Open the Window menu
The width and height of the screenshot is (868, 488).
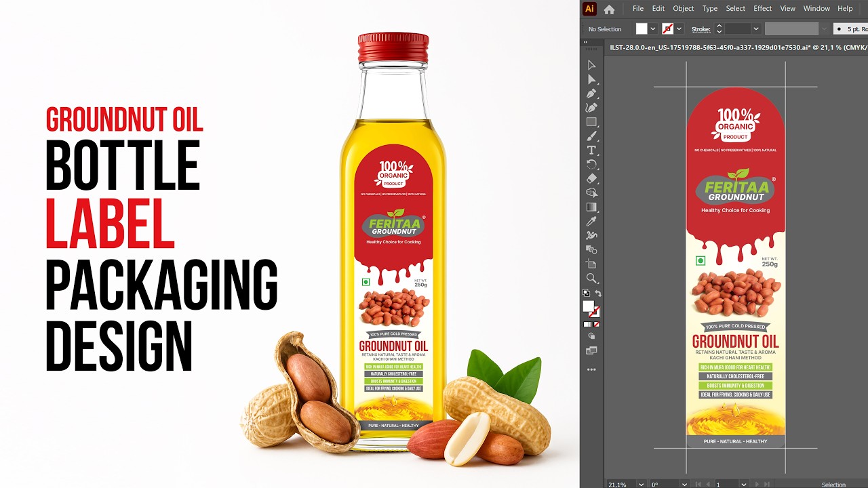(x=816, y=9)
